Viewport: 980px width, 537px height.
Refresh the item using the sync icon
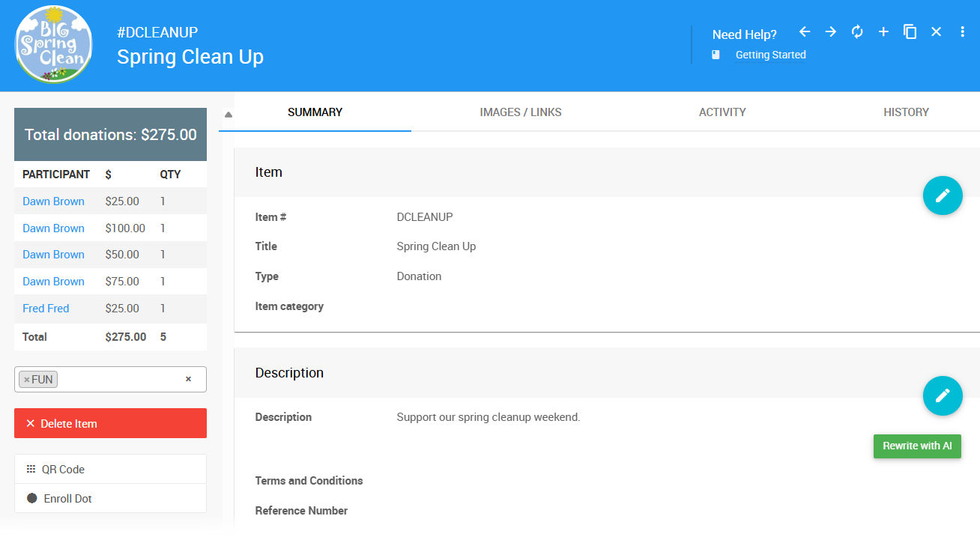coord(857,31)
